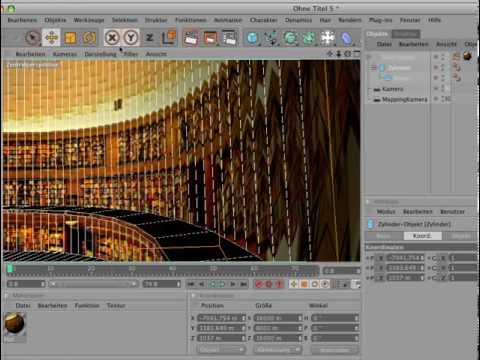Toggle scale keyframe recording icon
The width and height of the screenshot is (480, 360).
pyautogui.click(x=304, y=284)
